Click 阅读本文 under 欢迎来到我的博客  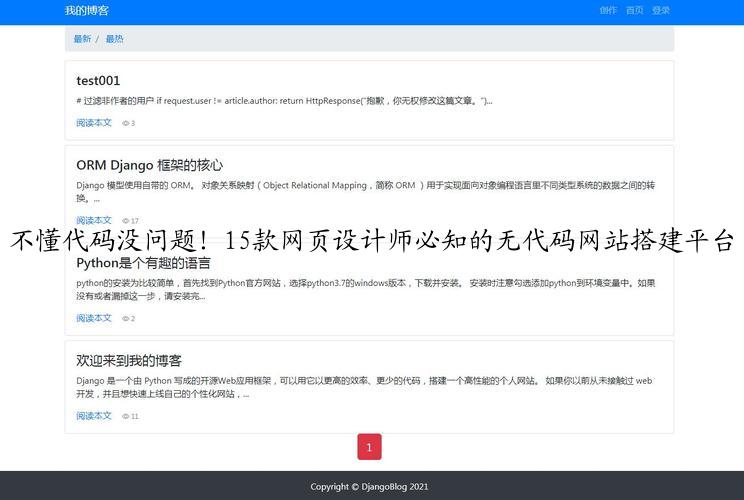pos(94,416)
